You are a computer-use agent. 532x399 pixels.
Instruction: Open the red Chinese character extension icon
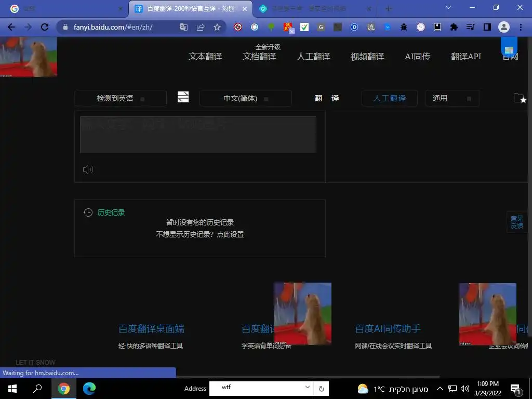coord(288,27)
